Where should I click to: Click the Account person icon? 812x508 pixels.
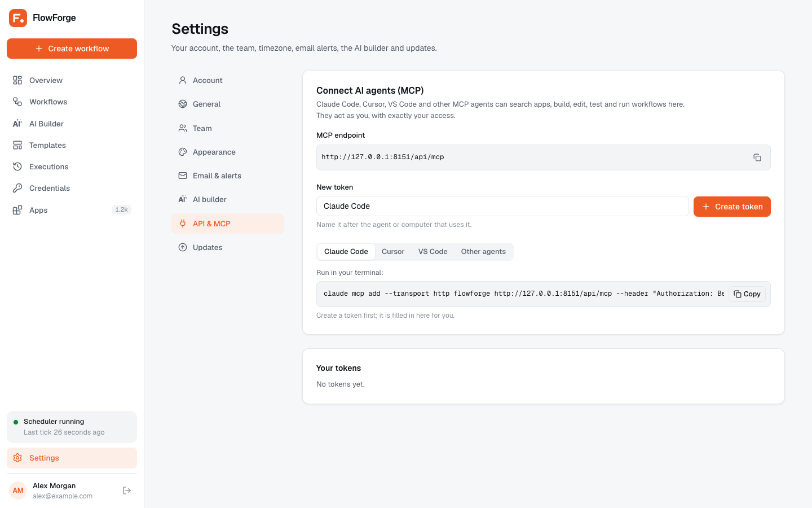coord(183,80)
